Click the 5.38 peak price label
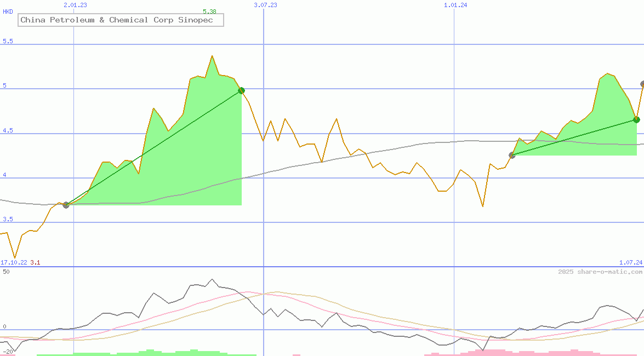The image size is (644, 356). tap(209, 12)
